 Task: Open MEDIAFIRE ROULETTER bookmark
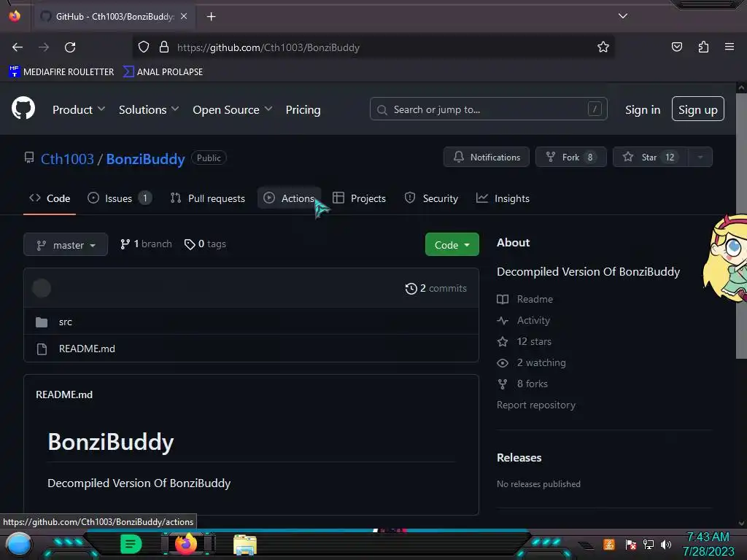coord(61,72)
